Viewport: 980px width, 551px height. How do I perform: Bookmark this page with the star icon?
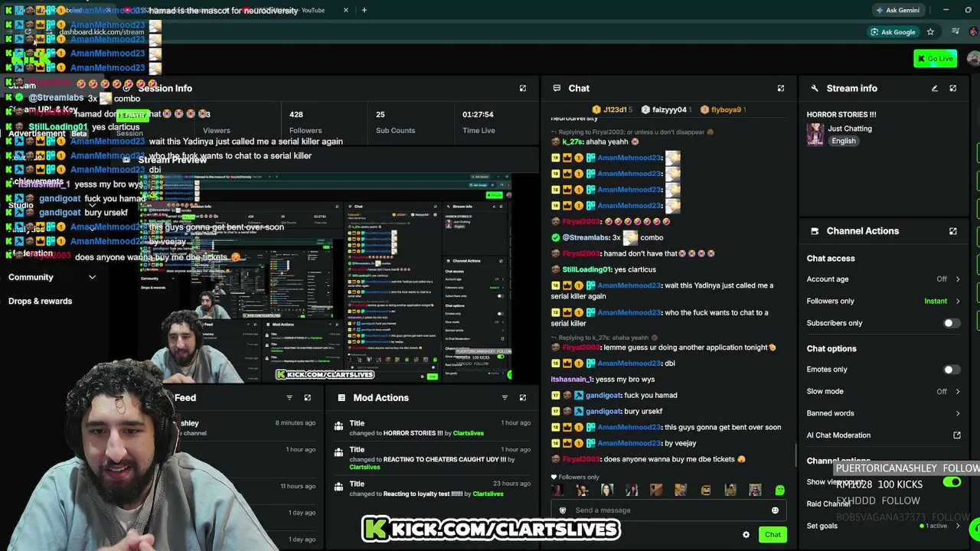[930, 31]
